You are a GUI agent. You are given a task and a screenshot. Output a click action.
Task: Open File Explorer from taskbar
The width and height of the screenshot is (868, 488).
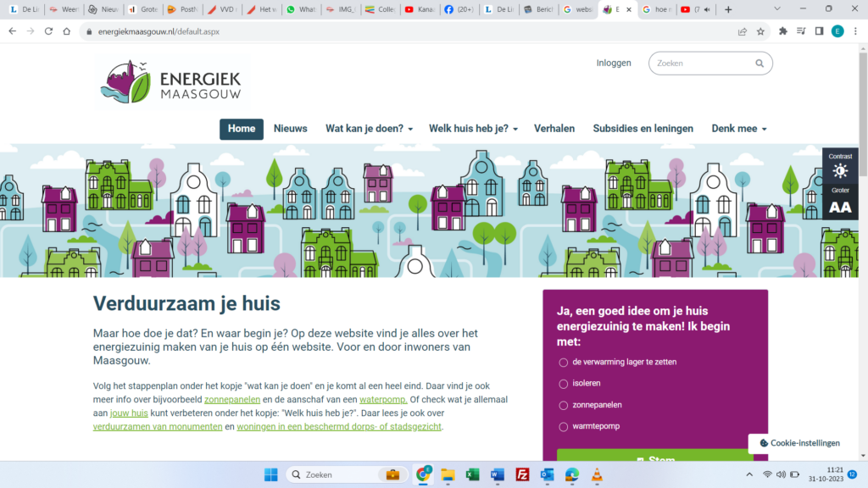[x=448, y=474]
